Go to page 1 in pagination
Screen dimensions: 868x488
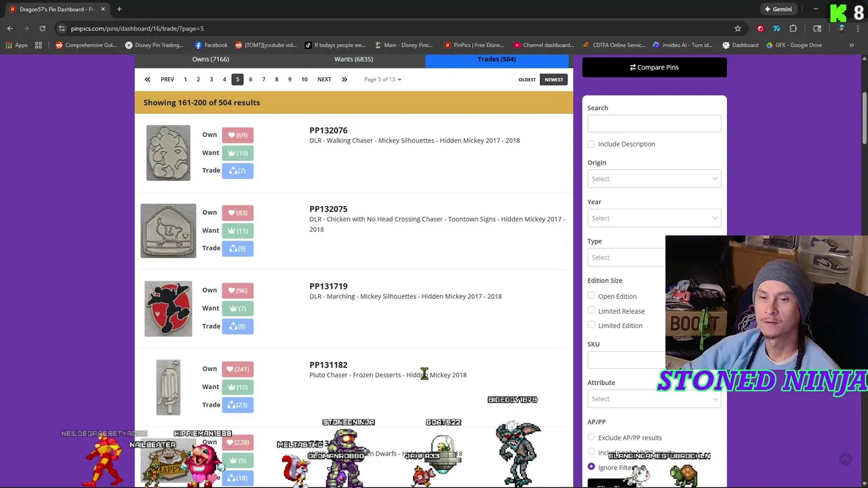185,79
